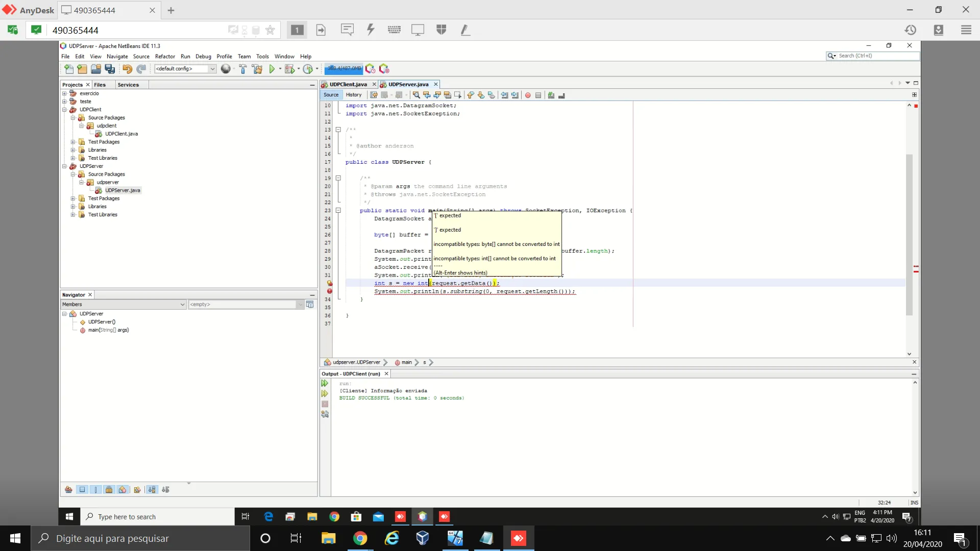This screenshot has height=551, width=980.
Task: Click the New Project toolbar icon
Action: pyautogui.click(x=82, y=69)
